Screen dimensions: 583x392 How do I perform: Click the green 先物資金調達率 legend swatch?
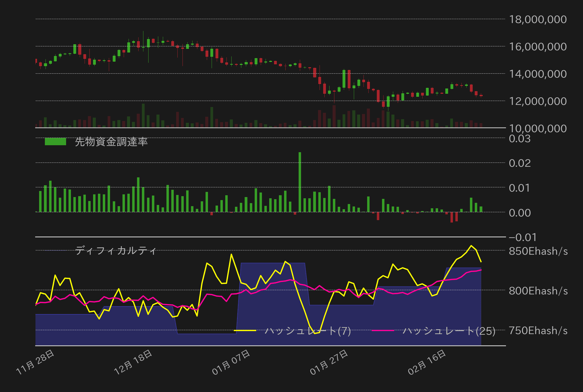[55, 142]
